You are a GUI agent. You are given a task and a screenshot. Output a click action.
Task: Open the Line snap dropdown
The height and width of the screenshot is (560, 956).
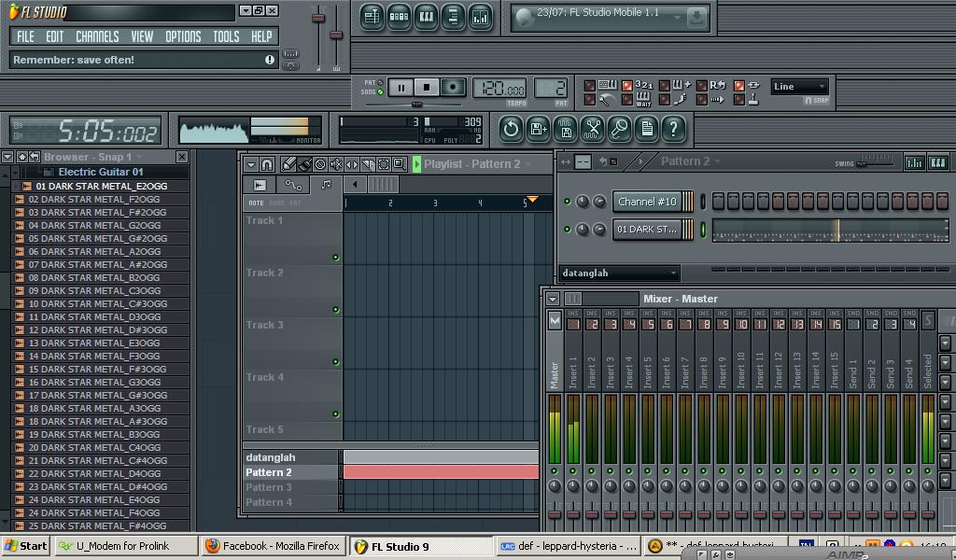click(798, 86)
